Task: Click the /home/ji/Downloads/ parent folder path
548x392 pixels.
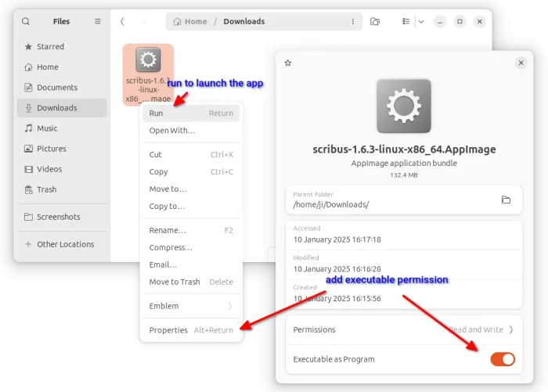Action: [x=331, y=205]
